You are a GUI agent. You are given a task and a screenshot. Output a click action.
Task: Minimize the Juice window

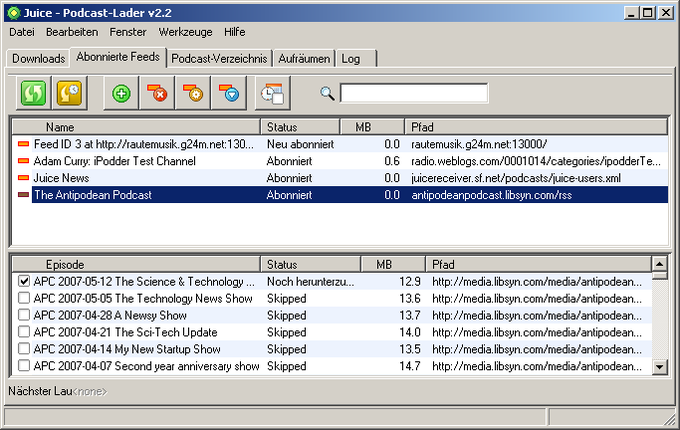631,13
